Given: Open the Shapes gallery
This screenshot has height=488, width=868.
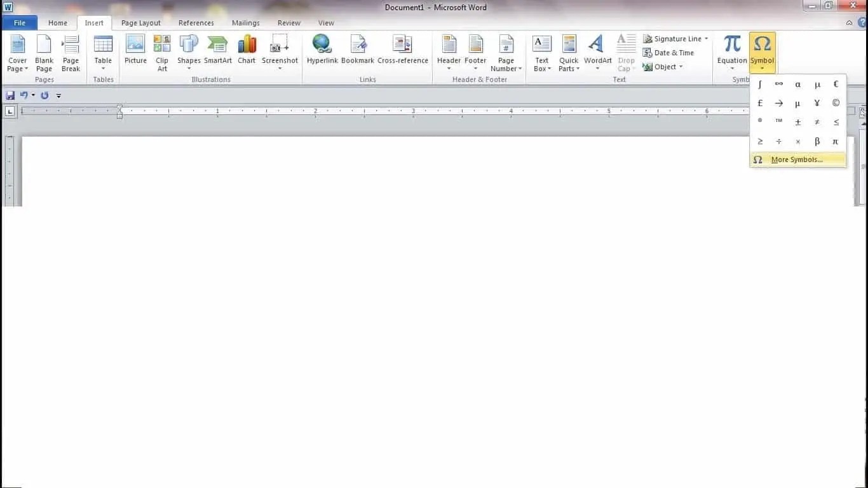Looking at the screenshot, I should [189, 53].
